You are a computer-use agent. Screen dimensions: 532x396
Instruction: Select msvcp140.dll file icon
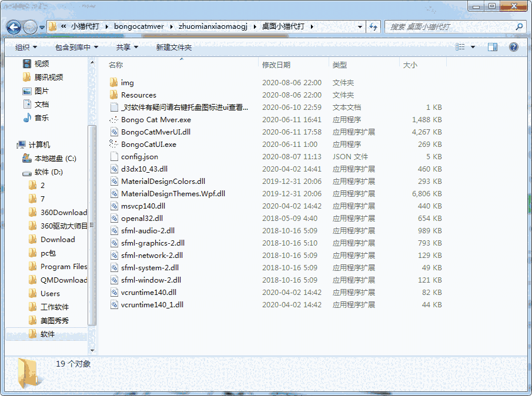pyautogui.click(x=115, y=206)
